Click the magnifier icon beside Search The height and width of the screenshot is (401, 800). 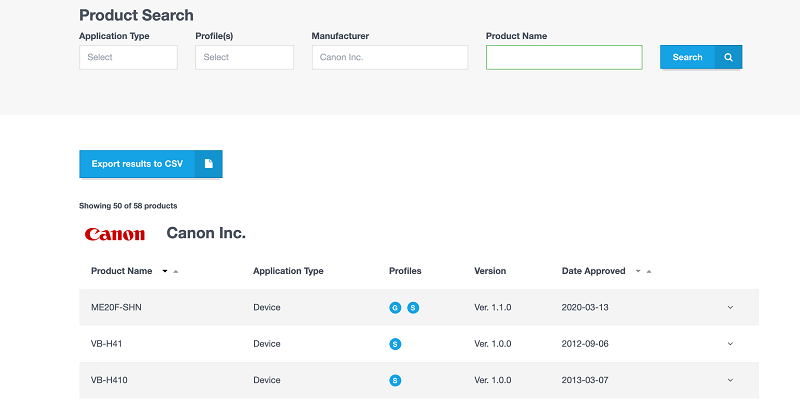[x=728, y=57]
